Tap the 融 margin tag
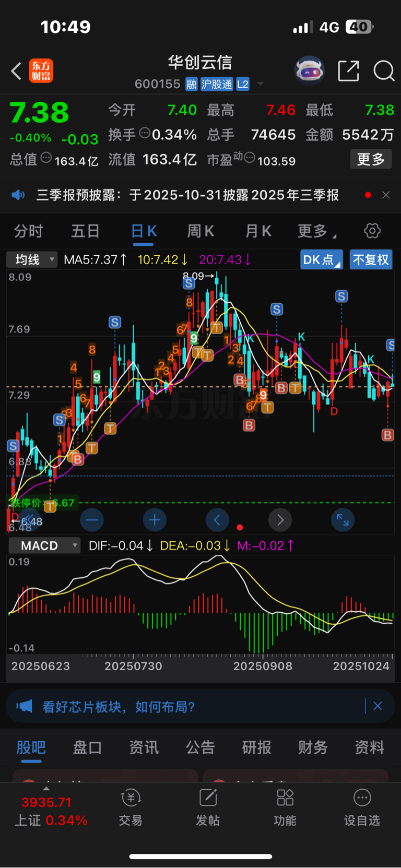Image resolution: width=401 pixels, height=868 pixels. (191, 84)
